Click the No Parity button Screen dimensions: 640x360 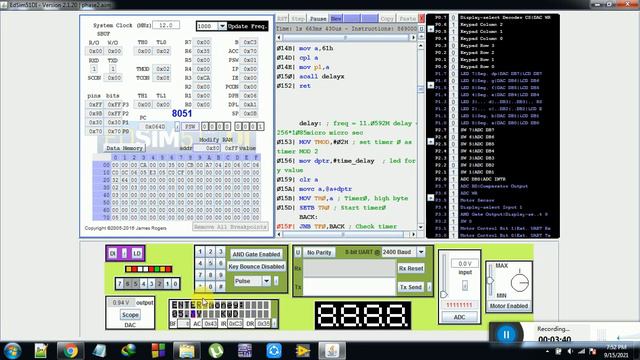(x=319, y=253)
